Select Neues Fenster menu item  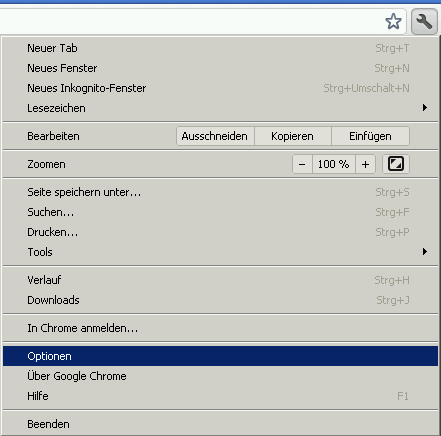[220, 68]
